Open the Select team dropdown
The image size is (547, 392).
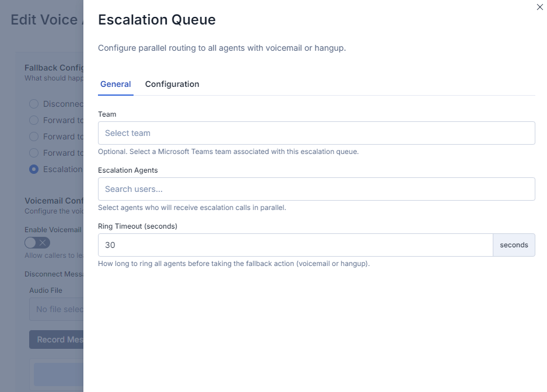point(317,133)
